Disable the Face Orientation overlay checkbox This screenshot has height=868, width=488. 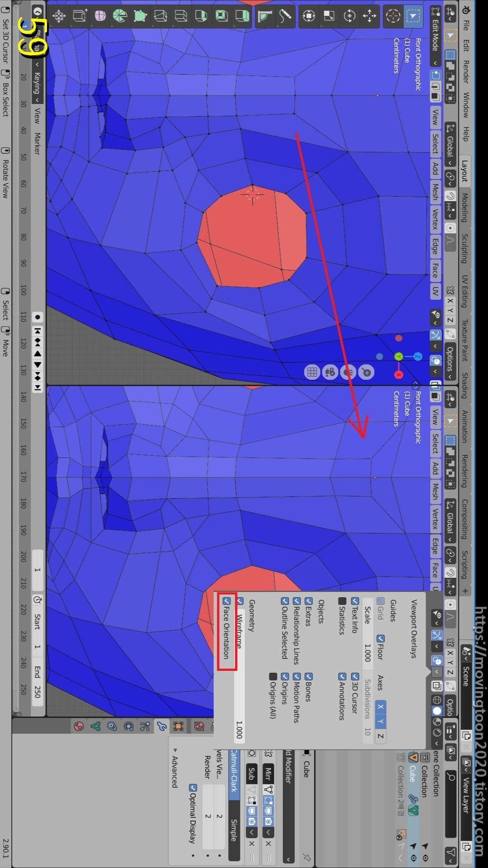pyautogui.click(x=227, y=601)
